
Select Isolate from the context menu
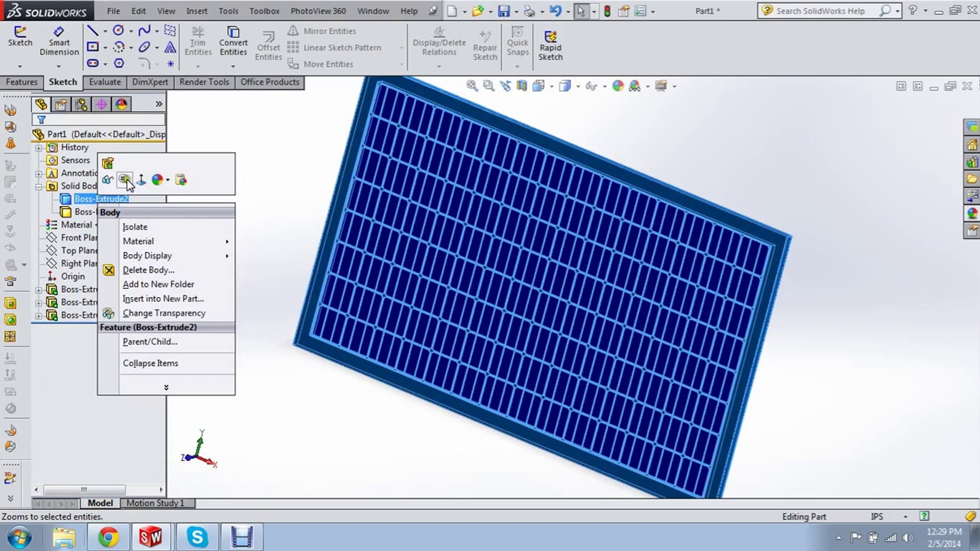point(135,227)
